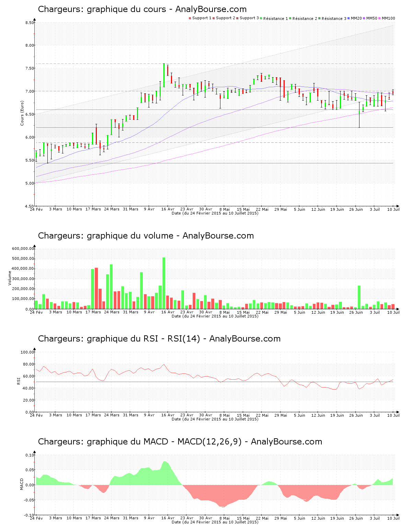The height and width of the screenshot is (532, 412).
Task: Click '26 Juin' date on volume chart
Action: (x=356, y=312)
